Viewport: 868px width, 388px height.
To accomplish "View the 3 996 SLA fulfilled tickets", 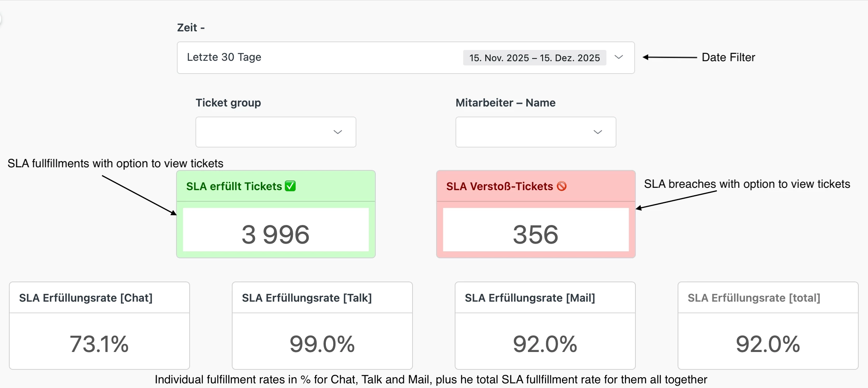I will coord(276,234).
